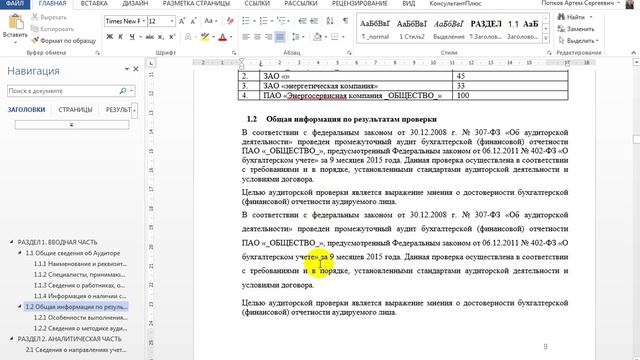Increase paragraph indent
The width and height of the screenshot is (640, 360).
point(314,21)
